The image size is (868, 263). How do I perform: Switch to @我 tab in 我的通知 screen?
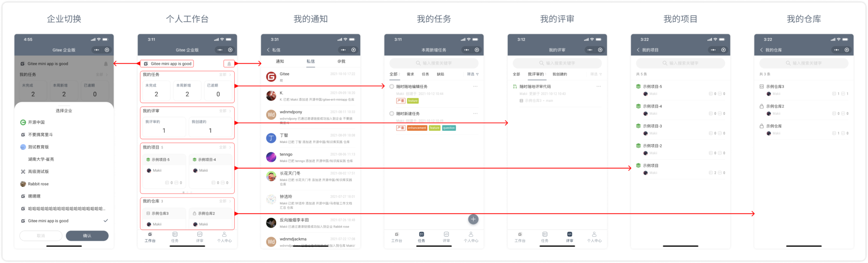[x=342, y=62]
